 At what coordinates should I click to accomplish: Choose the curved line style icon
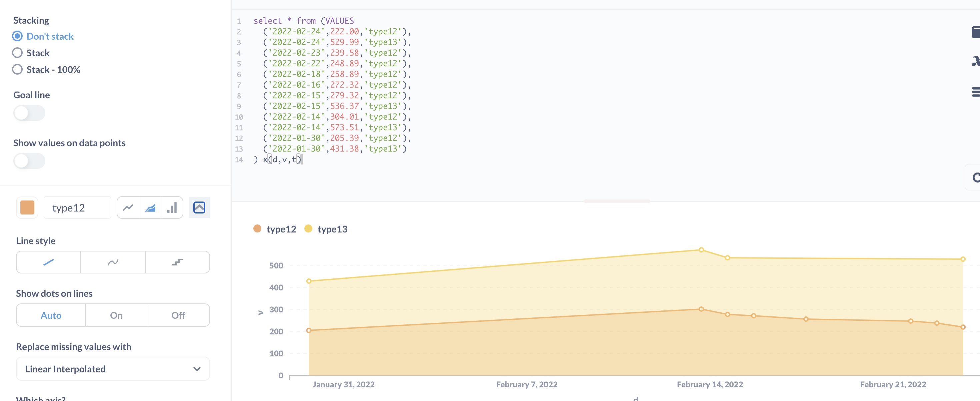pos(113,262)
